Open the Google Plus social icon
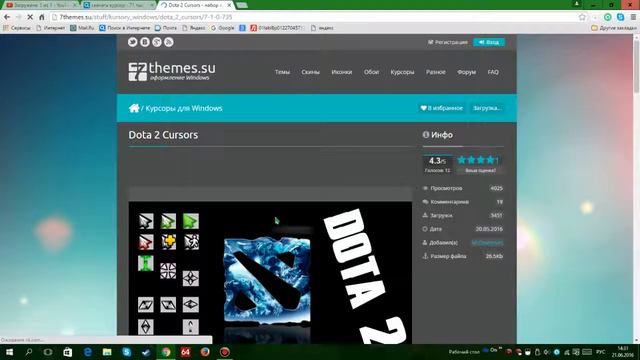This screenshot has height=360, width=640. click(157, 42)
